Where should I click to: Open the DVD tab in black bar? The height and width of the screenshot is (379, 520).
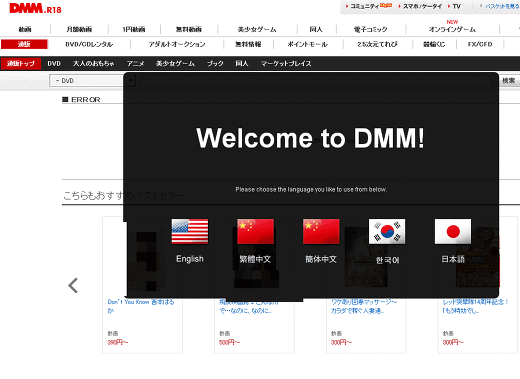coord(54,63)
